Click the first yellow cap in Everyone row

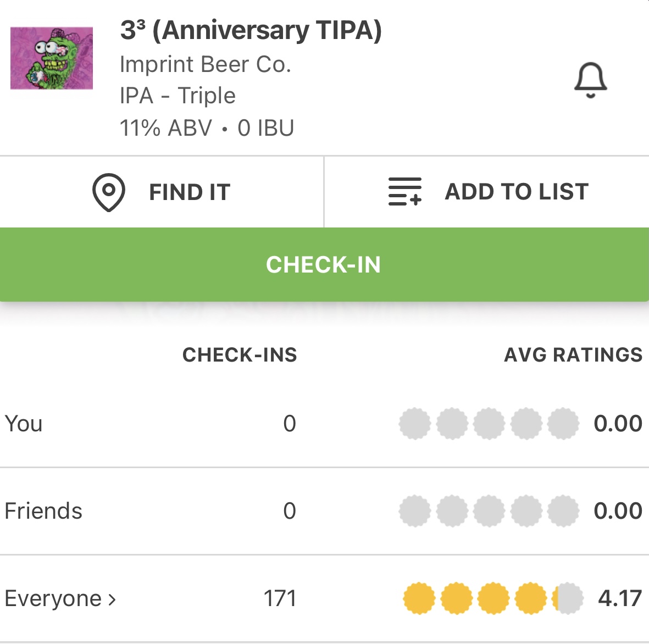click(419, 598)
